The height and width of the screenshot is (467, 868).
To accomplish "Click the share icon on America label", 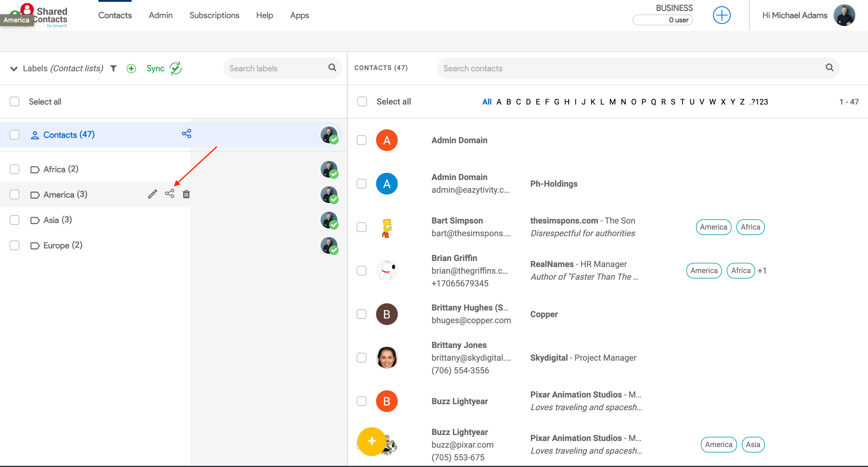I will coord(170,194).
